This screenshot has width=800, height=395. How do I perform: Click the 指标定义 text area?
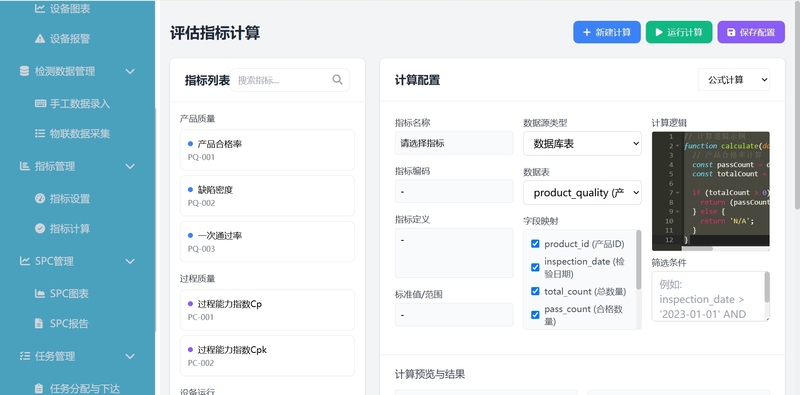point(454,253)
